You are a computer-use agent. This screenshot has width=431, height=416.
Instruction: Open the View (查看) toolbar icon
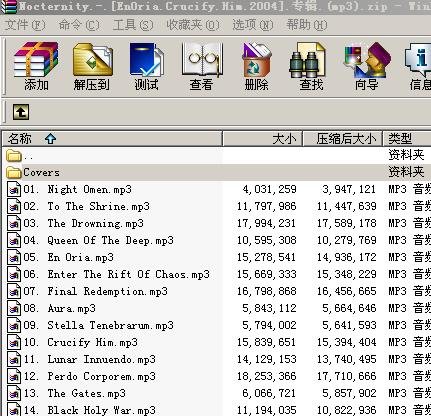201,66
